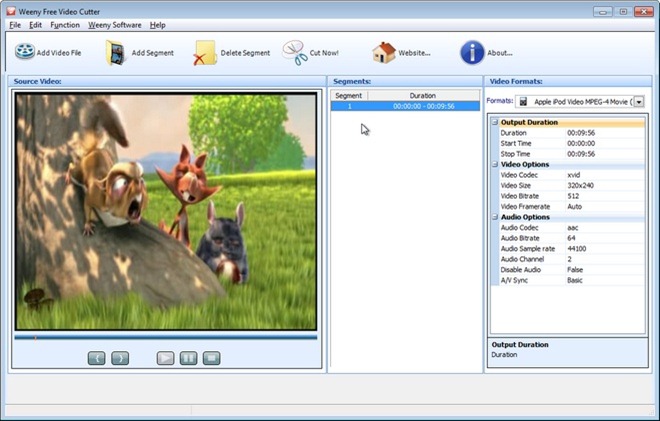
Task: Click the Add Segment toolbar icon
Action: coord(116,53)
